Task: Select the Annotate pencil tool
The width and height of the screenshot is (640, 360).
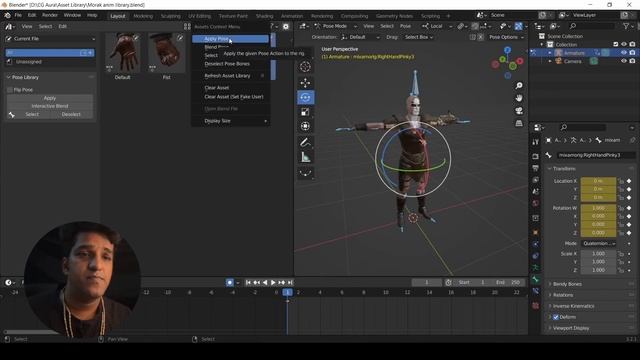Action: 305,142
